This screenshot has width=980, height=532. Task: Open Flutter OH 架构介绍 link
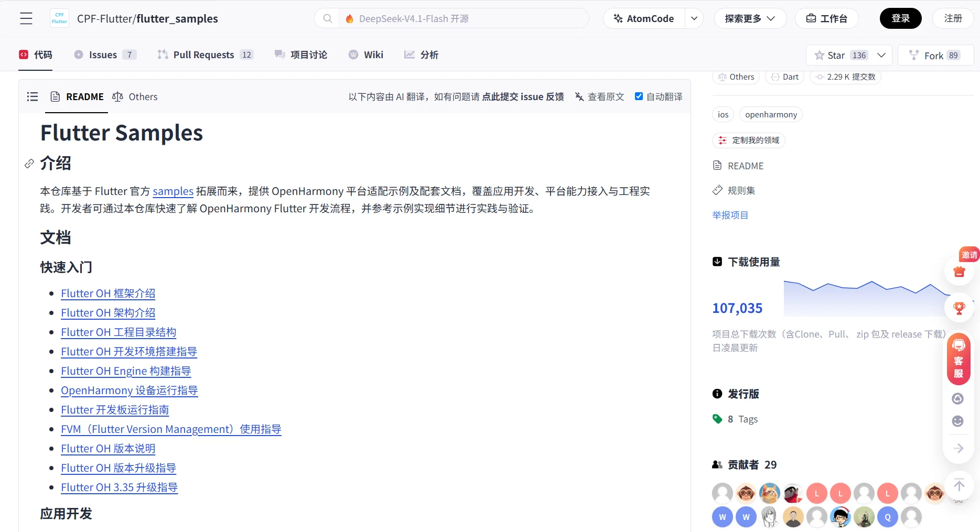(x=108, y=313)
